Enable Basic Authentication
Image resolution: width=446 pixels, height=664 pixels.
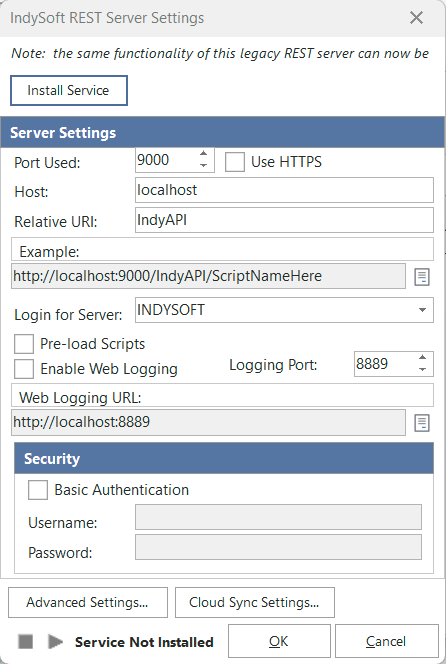pos(38,490)
